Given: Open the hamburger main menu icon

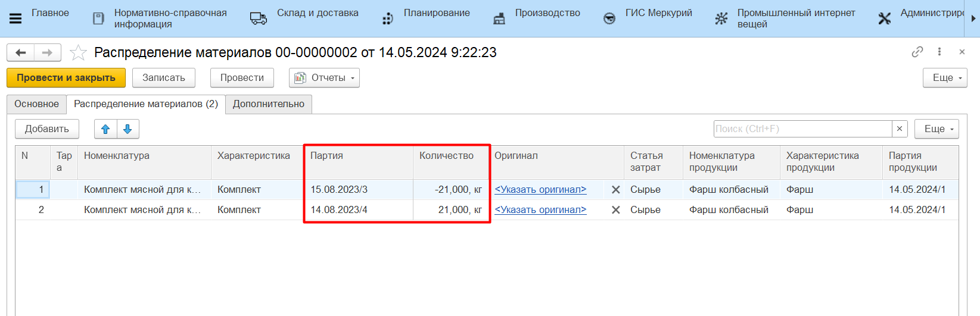Looking at the screenshot, I should coord(15,18).
